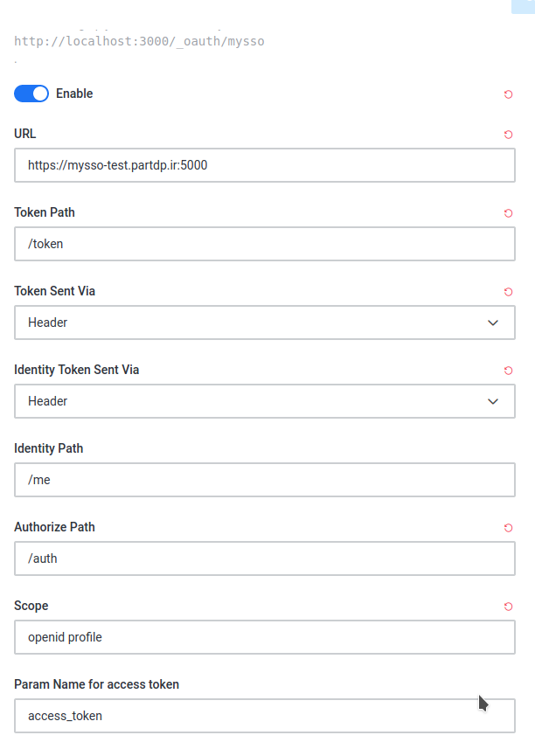Edit the Authorize Path field showing /auth
This screenshot has width=535, height=756.
(x=262, y=558)
